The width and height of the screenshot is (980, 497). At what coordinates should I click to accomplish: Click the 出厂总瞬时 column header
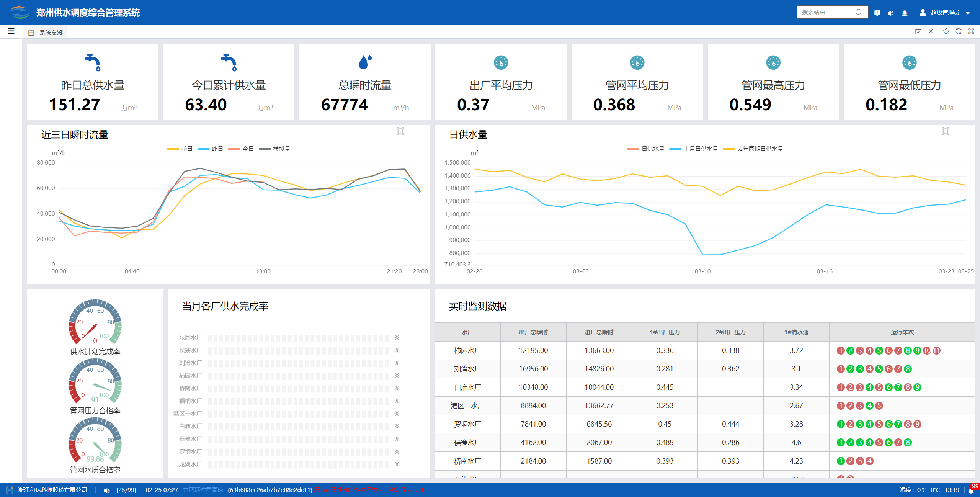[533, 332]
